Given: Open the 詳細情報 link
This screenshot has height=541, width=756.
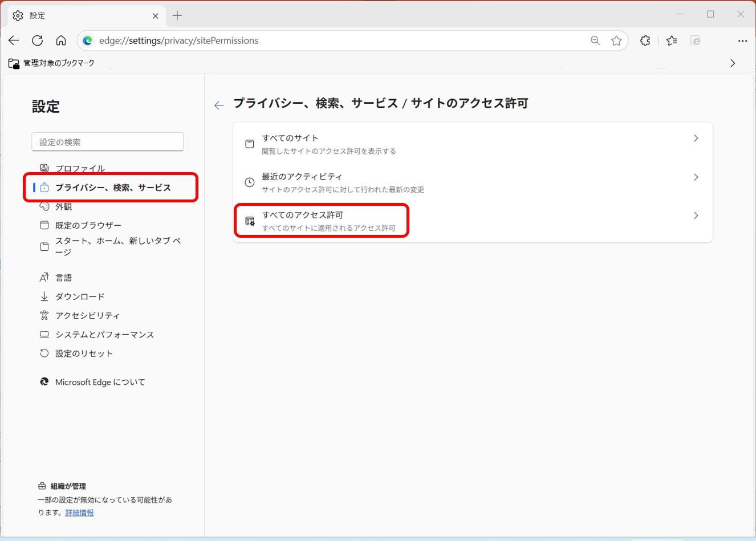Looking at the screenshot, I should (79, 512).
